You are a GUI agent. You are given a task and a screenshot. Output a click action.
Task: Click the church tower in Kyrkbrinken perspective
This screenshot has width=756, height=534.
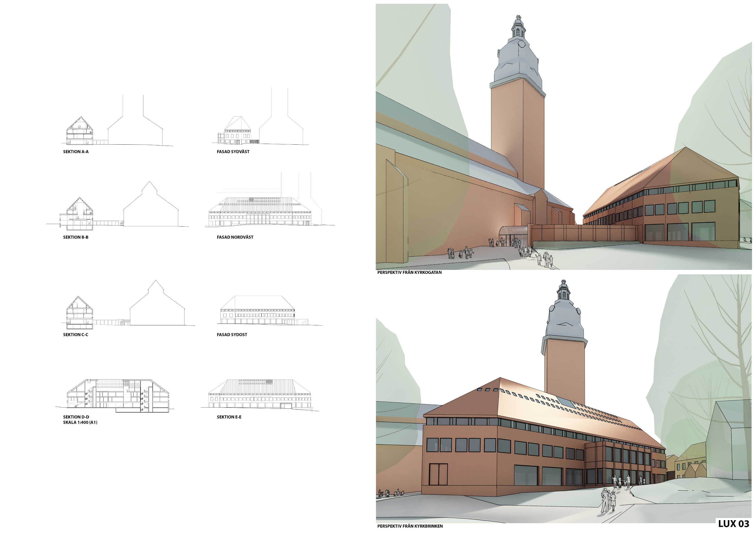pyautogui.click(x=564, y=342)
